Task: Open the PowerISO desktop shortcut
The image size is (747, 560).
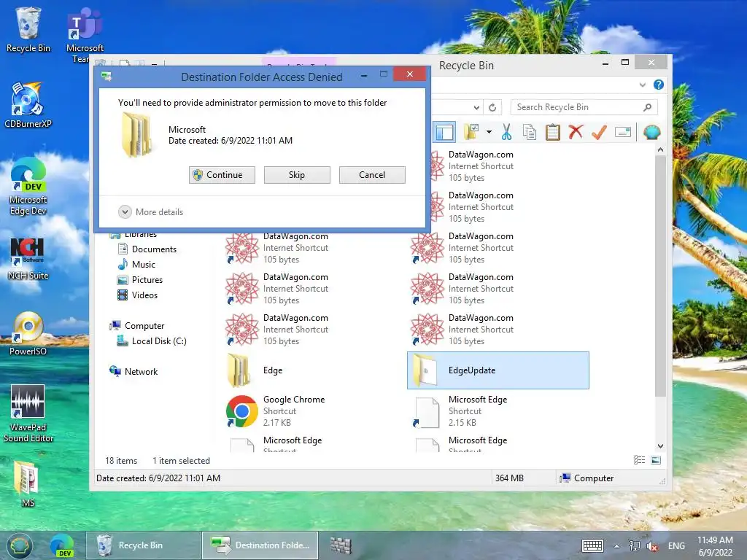Action: (28, 334)
